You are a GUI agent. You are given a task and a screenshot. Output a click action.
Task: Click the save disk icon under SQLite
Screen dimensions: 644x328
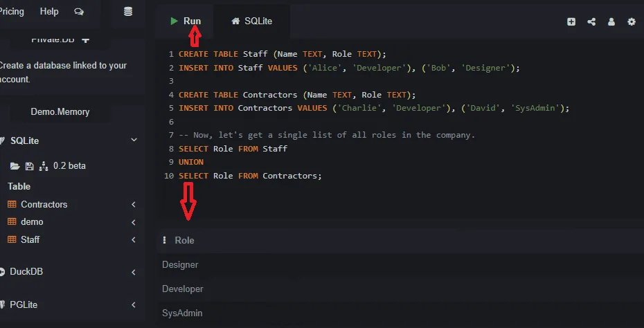point(29,166)
